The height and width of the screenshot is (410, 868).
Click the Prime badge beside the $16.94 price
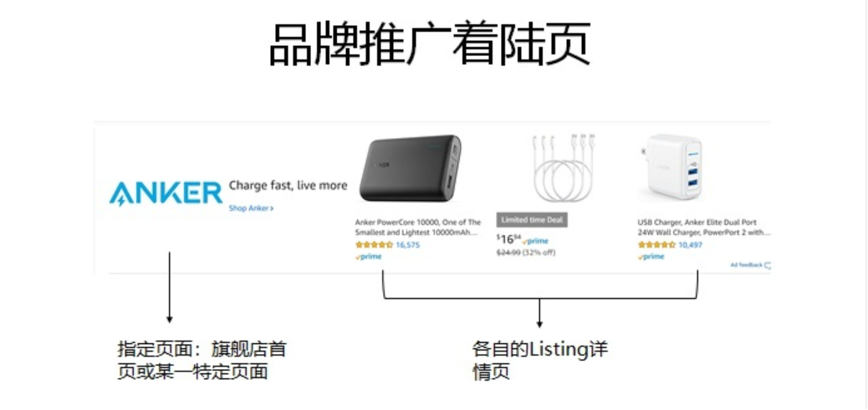tap(536, 241)
